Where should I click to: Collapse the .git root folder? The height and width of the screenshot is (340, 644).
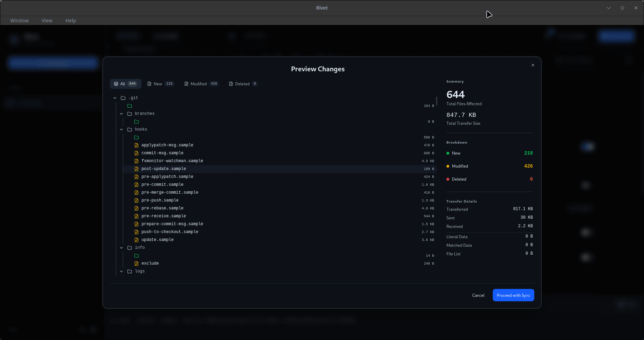click(115, 98)
